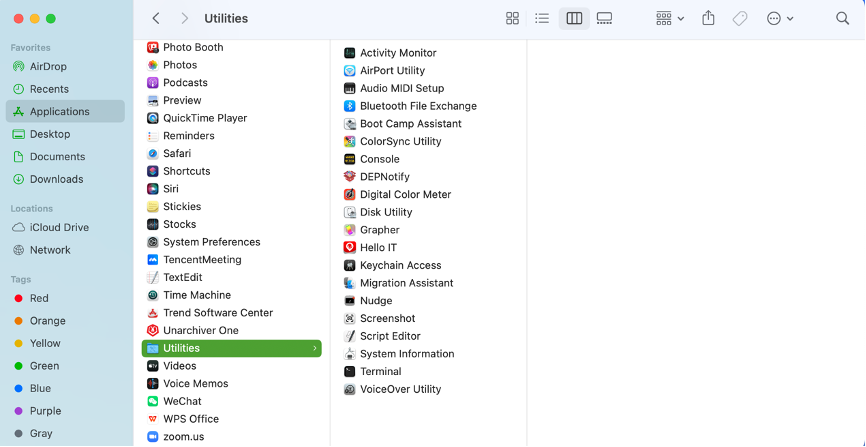Select the Safari application
Image resolution: width=866 pixels, height=447 pixels.
176,153
